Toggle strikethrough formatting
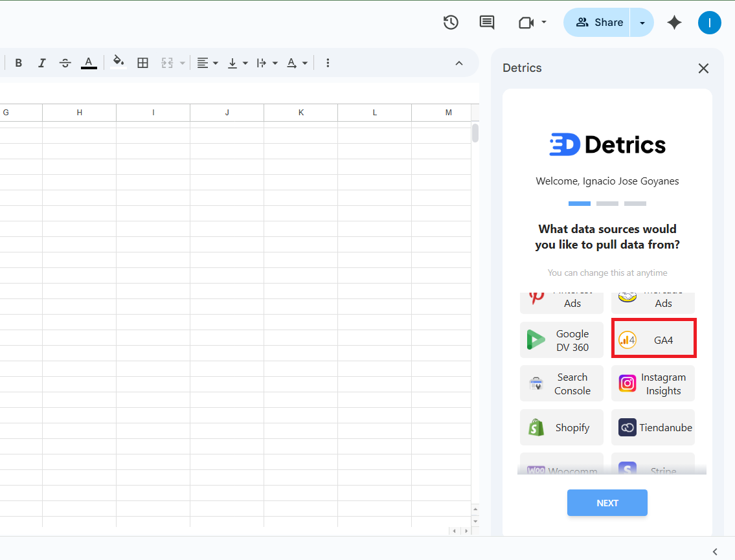This screenshot has width=735, height=560. [x=65, y=62]
